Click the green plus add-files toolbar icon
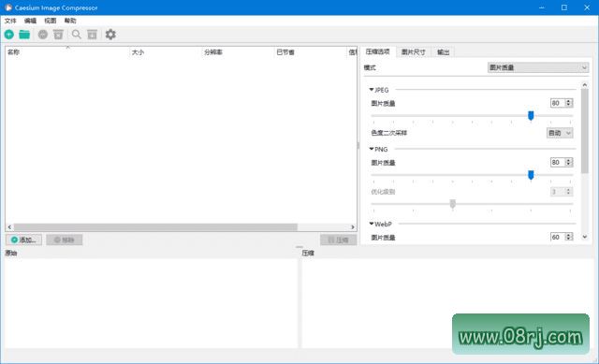The height and width of the screenshot is (364, 599). tap(9, 35)
